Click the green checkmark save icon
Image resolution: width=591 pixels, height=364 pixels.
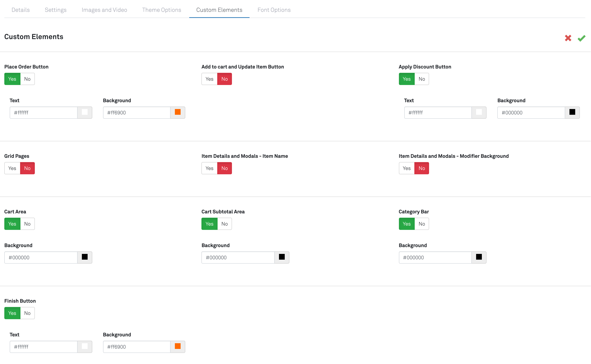(x=582, y=38)
